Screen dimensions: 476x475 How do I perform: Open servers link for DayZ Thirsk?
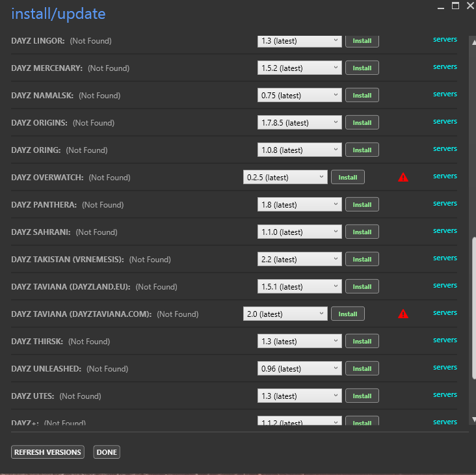point(445,340)
